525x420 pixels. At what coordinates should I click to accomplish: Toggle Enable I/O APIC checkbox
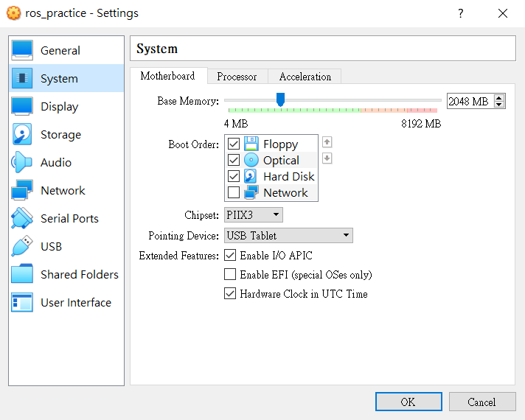[230, 256]
